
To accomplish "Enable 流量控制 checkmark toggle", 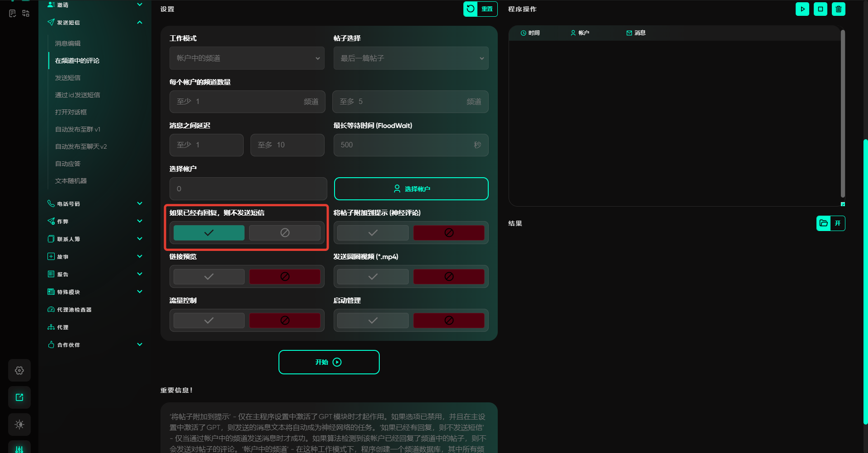I will click(209, 321).
